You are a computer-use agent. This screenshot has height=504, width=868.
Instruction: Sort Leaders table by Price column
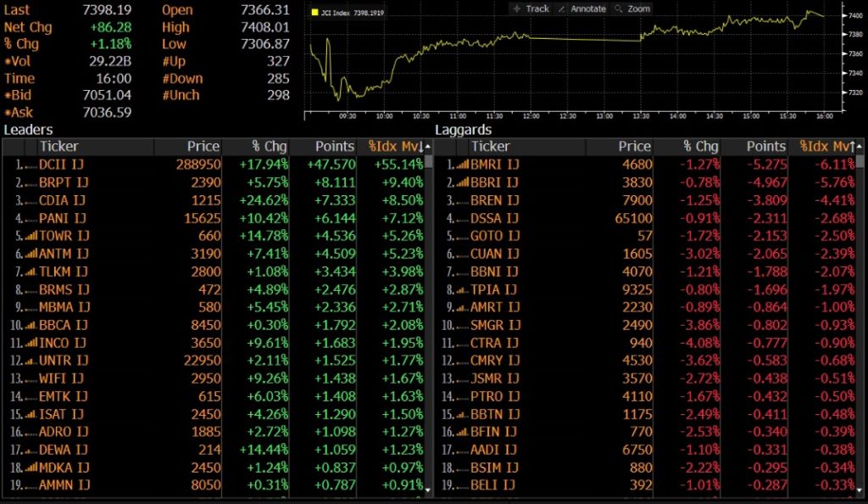(x=203, y=147)
